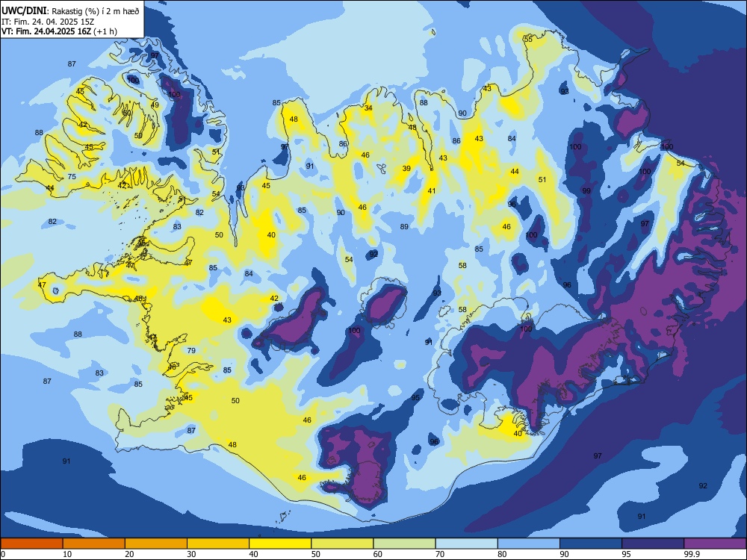This screenshot has height=560, width=747.
Task: Click the 50–60 legend color swatch
Action: point(342,544)
